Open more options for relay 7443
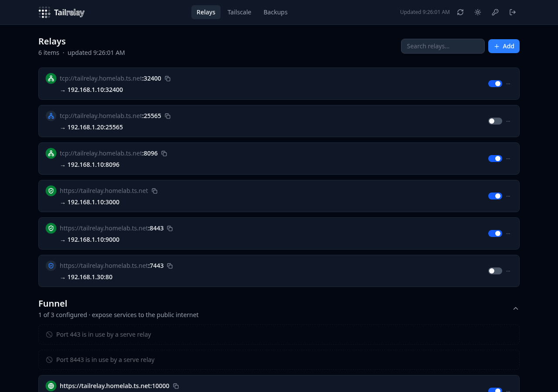The height and width of the screenshot is (392, 558). coord(508,271)
